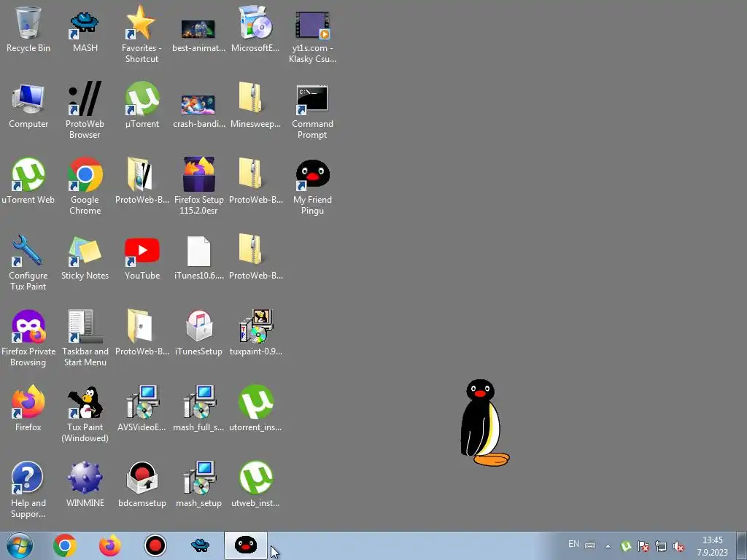Open the touch keyboard tray icon
This screenshot has width=747, height=560.
(590, 545)
